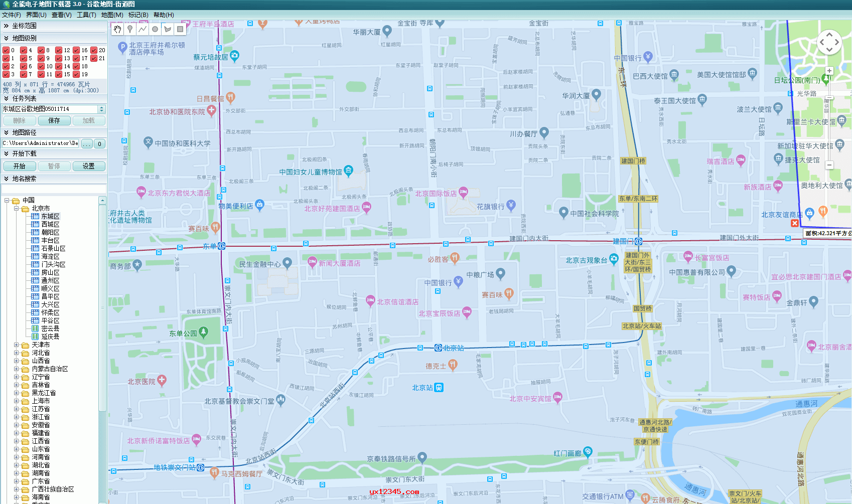Viewport: 852px width, 504px height.
Task: Collapse the 地图级别 section
Action: [x=6, y=38]
